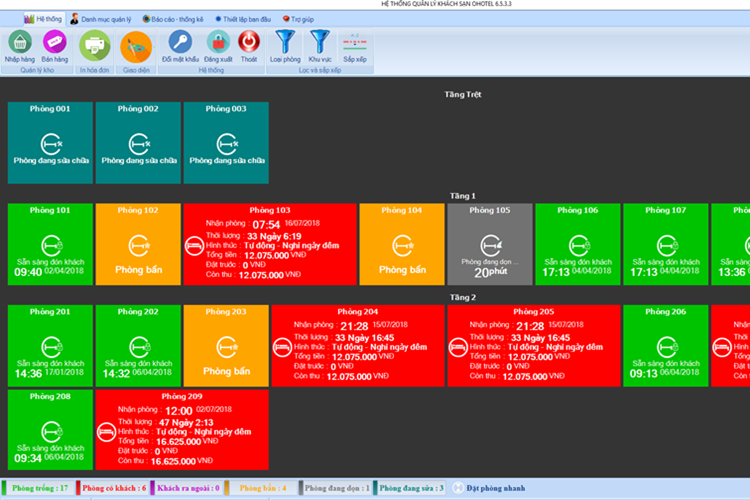This screenshot has height=500, width=750.
Task: Click Phòng đang sửa : 3 status entry
Action: coord(409,488)
